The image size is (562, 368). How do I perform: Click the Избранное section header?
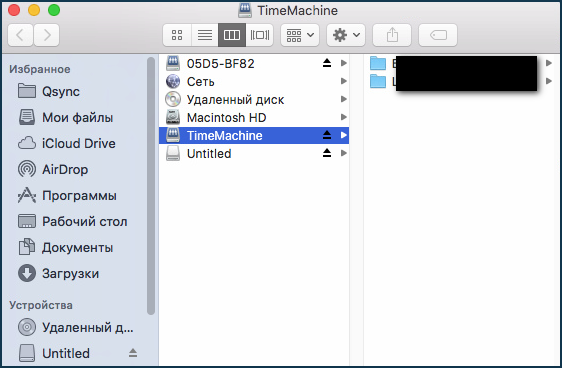coord(40,69)
